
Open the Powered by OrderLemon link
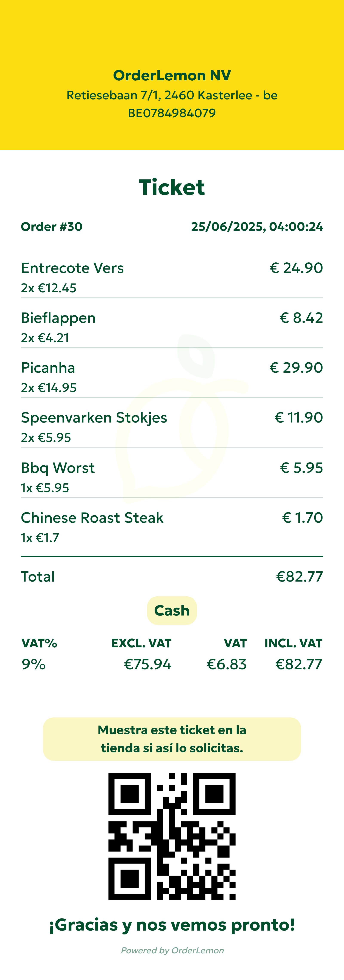[x=172, y=950]
